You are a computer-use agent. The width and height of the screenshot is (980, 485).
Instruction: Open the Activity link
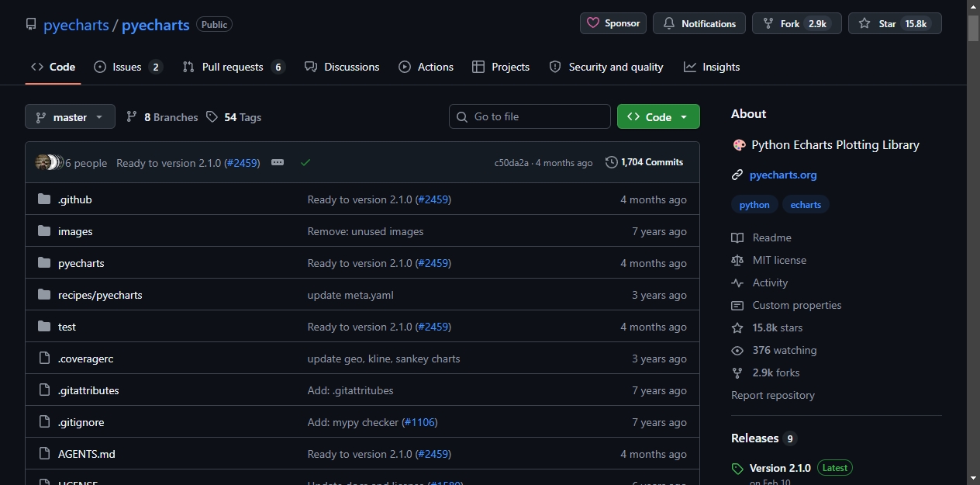tap(759, 282)
